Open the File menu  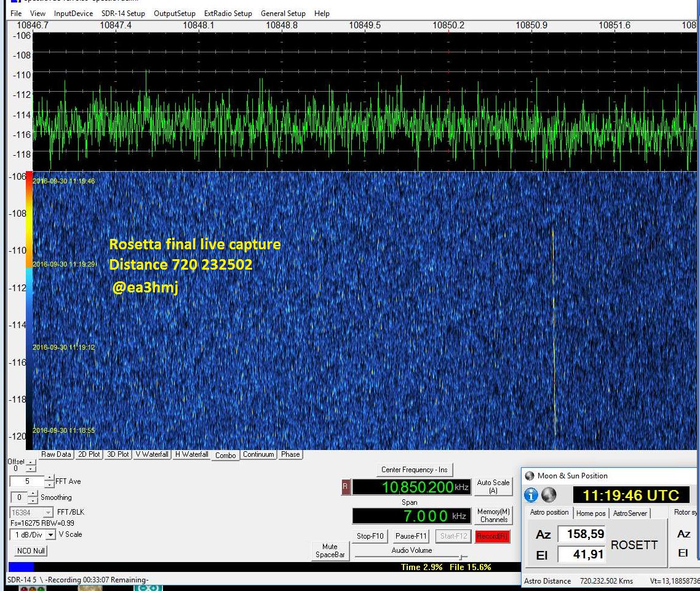(x=16, y=14)
